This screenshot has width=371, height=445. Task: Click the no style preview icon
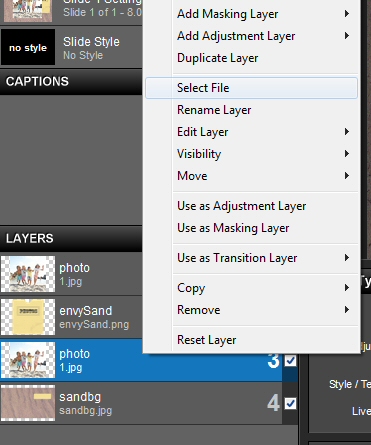point(28,47)
